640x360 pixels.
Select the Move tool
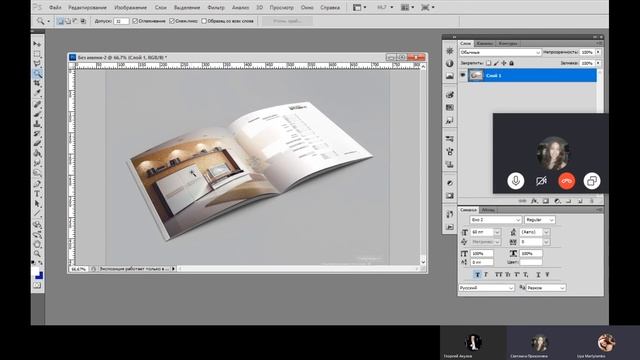pyautogui.click(x=37, y=44)
